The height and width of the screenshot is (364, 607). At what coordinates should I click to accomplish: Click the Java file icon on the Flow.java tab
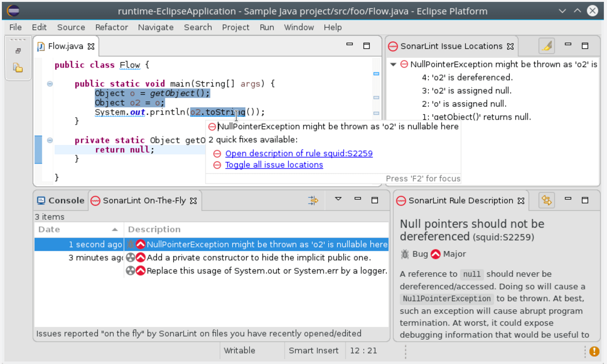pyautogui.click(x=40, y=46)
